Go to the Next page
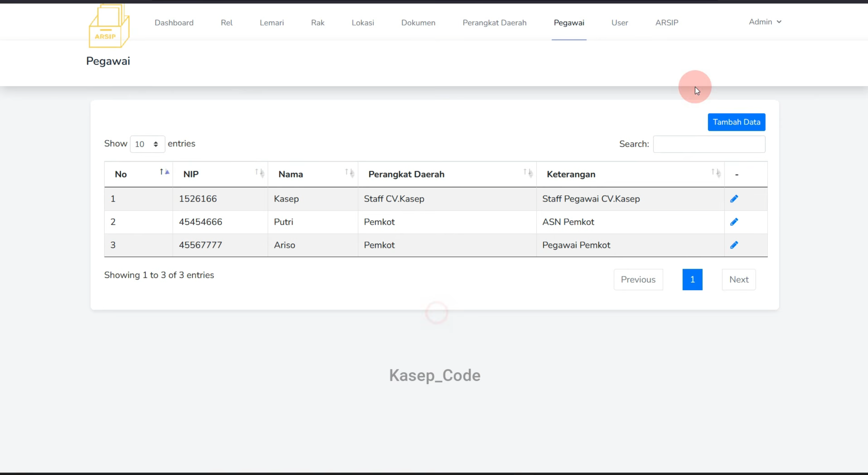 739,280
